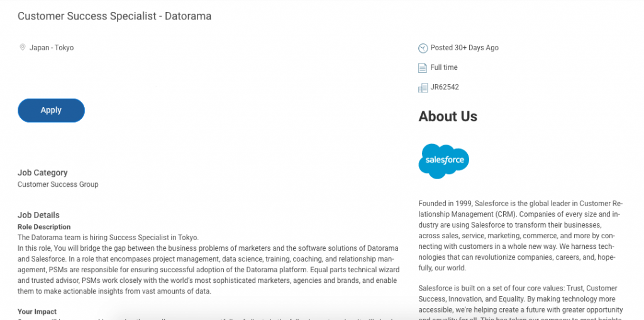This screenshot has height=320, width=644.
Task: Click the blue Apply button
Action: [x=52, y=110]
